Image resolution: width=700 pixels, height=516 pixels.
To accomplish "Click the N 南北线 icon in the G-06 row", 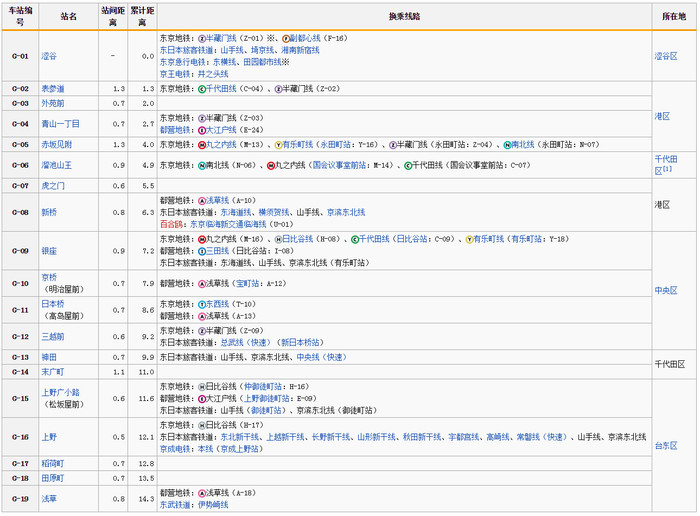I will (x=202, y=166).
